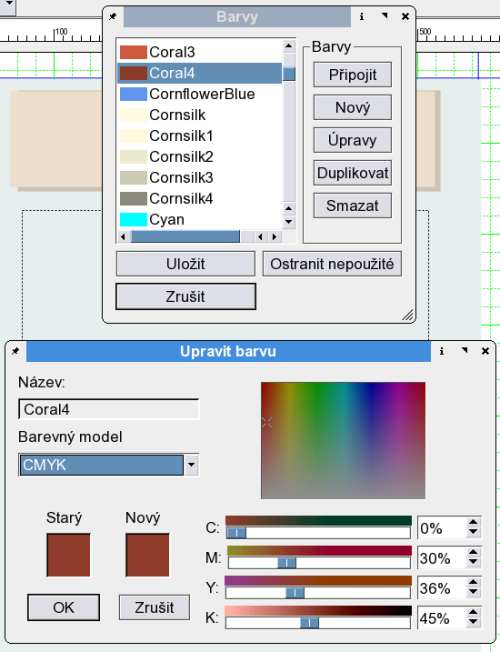500x652 pixels.
Task: Click the Y yellow slider handle
Action: 295,593
